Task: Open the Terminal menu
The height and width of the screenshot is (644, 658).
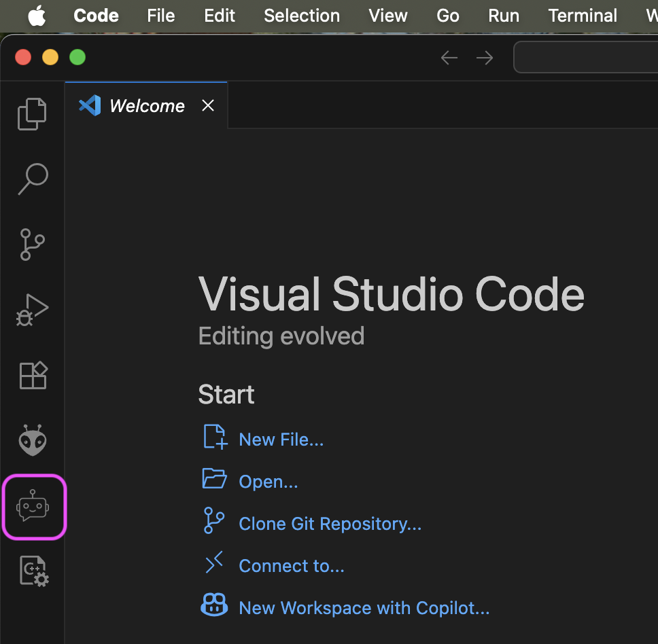Action: [x=583, y=16]
